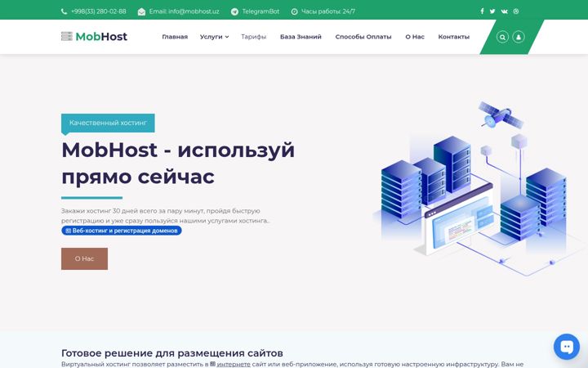
Task: Click the clock icon for working hours
Action: point(294,11)
